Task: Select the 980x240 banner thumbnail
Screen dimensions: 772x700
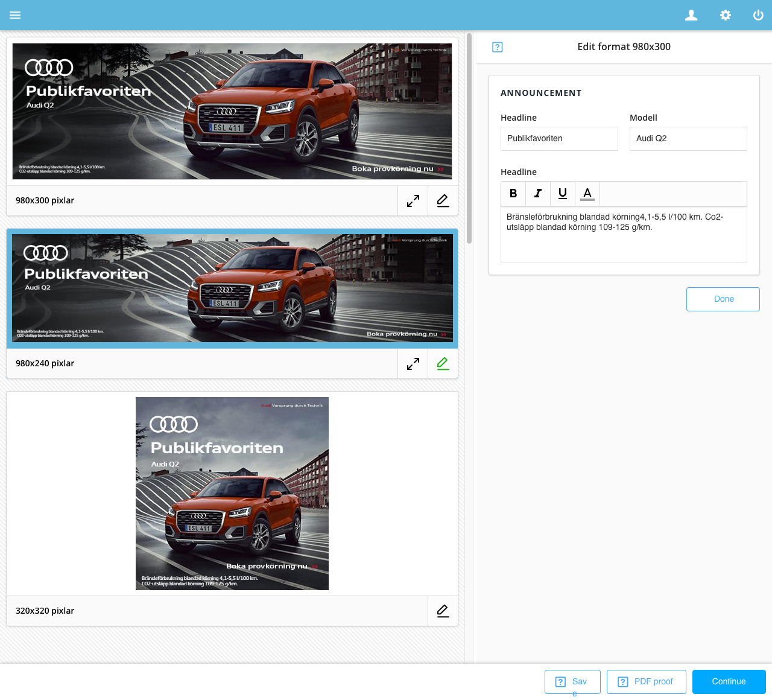Action: click(232, 288)
